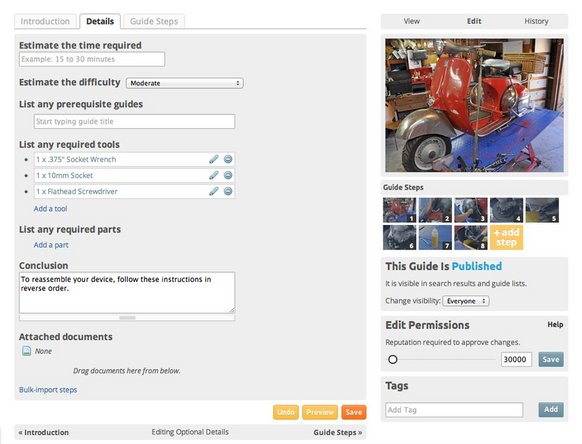Edit the Flathead Screwdriver tool entry

tap(213, 191)
